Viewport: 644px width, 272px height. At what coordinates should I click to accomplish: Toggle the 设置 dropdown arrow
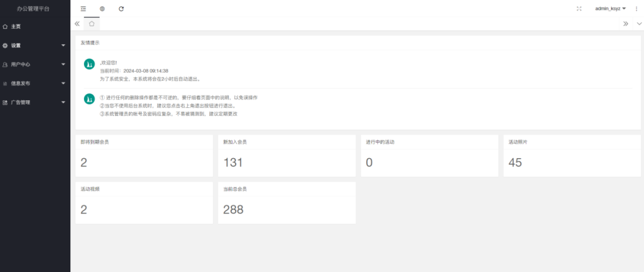pyautogui.click(x=63, y=45)
